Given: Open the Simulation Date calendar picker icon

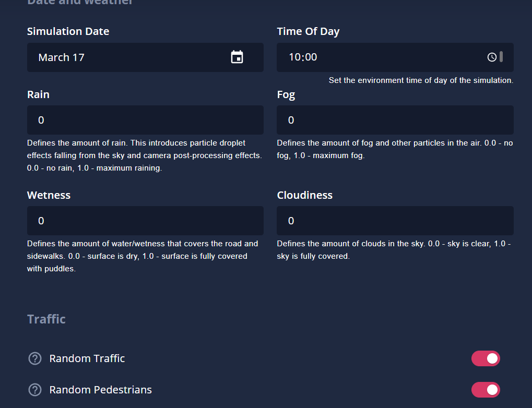Looking at the screenshot, I should click(237, 57).
